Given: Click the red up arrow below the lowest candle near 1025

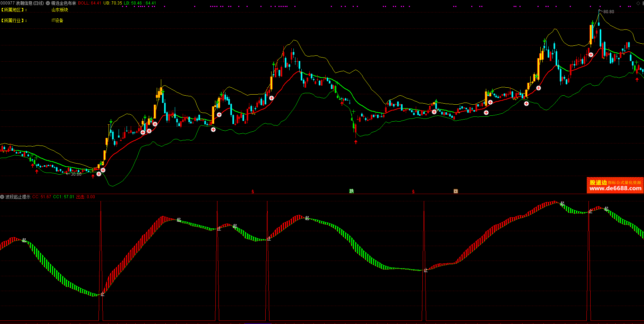Looking at the screenshot, I should [x=356, y=142].
